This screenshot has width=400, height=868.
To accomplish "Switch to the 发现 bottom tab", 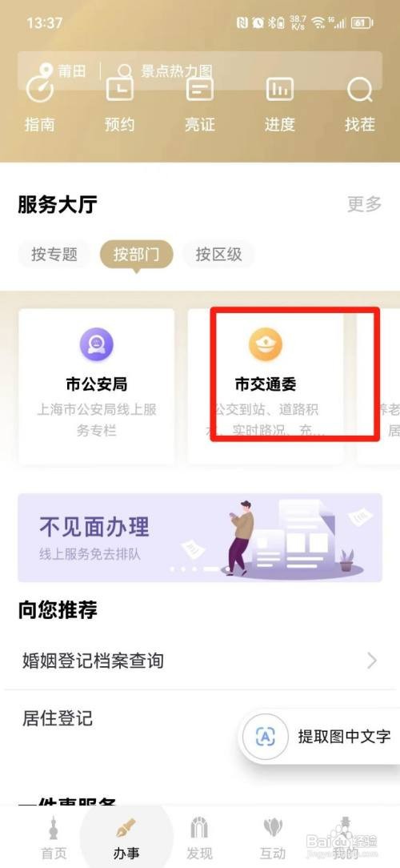I will point(199,838).
